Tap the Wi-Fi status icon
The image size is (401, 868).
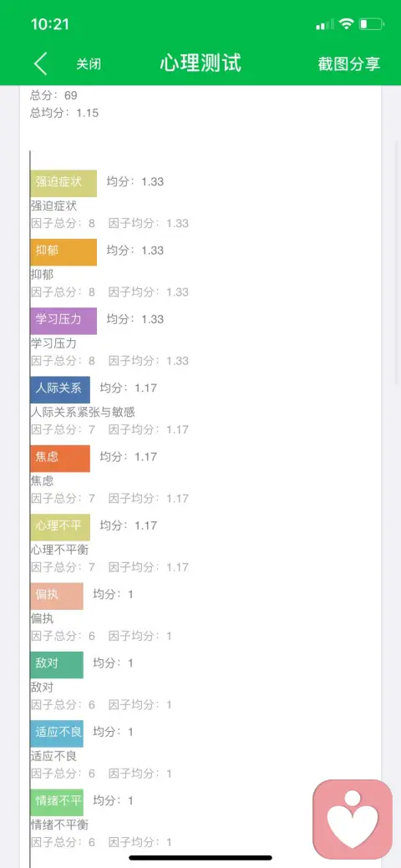347,23
